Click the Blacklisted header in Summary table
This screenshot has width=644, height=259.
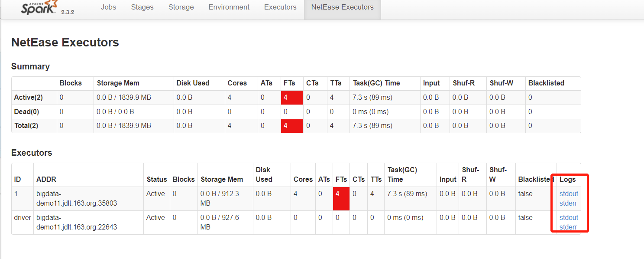click(x=546, y=83)
